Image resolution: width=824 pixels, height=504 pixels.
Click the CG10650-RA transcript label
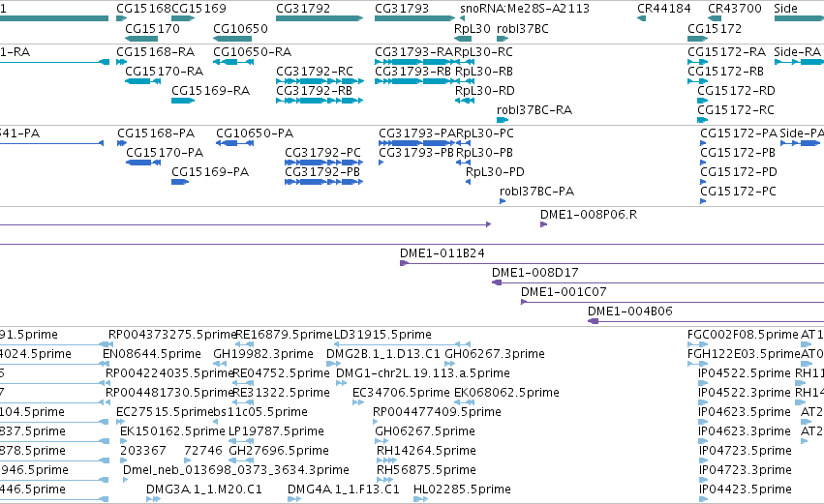pyautogui.click(x=253, y=52)
